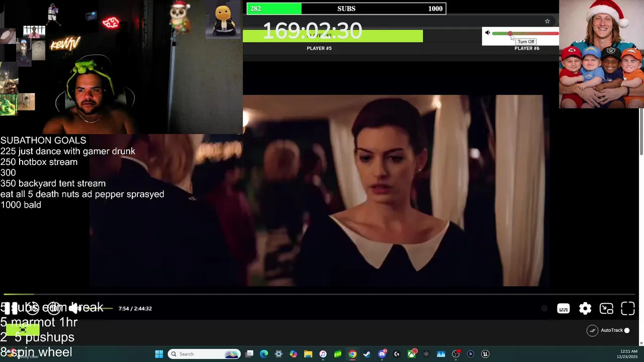The image size is (644, 362).
Task: Click the taskbar Search box
Action: pos(204,354)
